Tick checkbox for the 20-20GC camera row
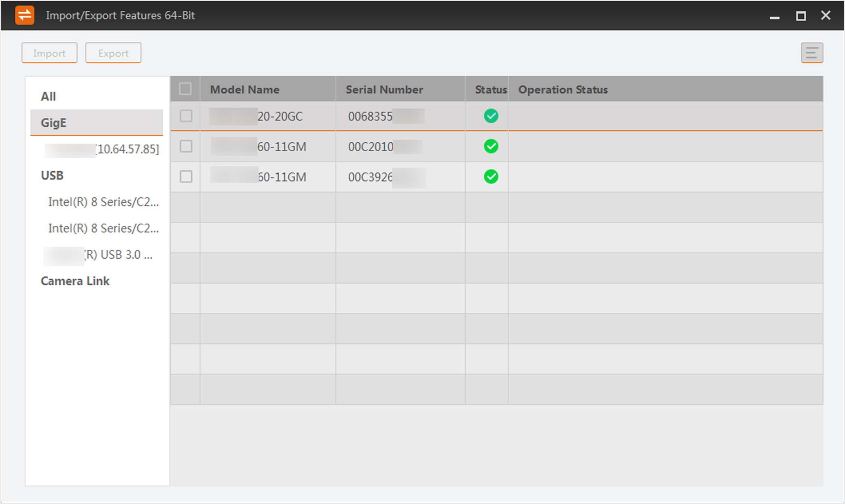This screenshot has height=504, width=845. coord(186,116)
